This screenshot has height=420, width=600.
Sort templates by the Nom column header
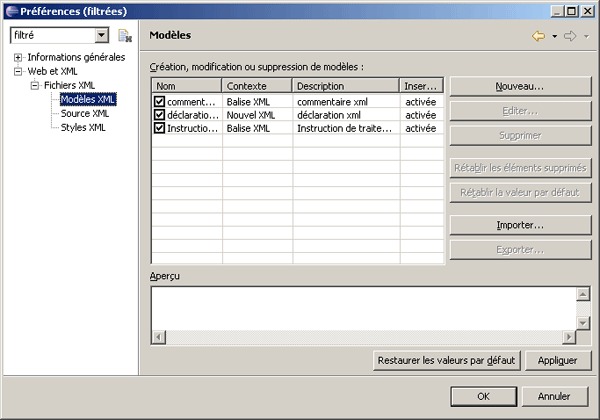point(186,86)
